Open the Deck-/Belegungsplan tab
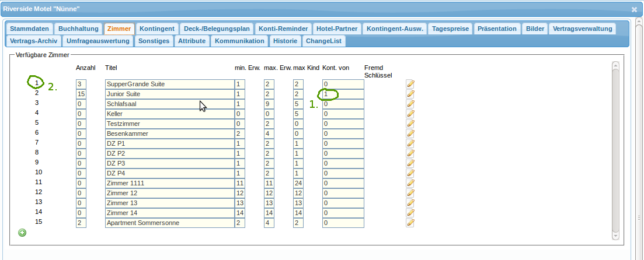Screen dimensions: 644x260 coord(217,29)
